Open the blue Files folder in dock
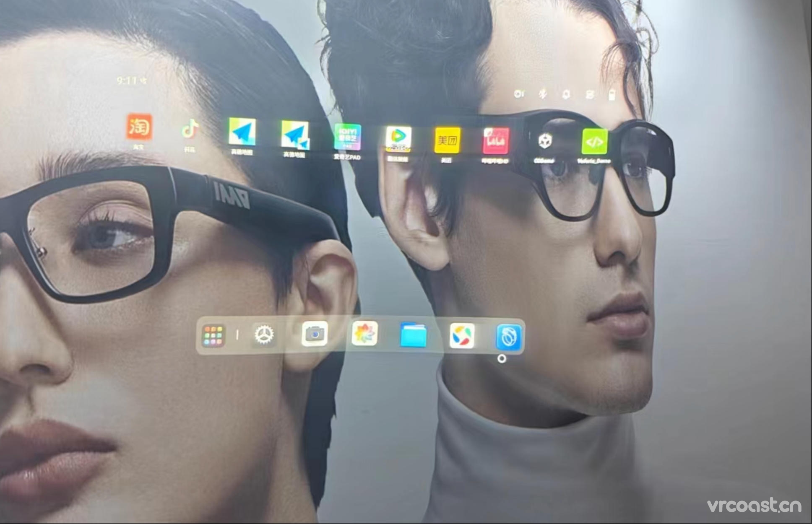 413,335
